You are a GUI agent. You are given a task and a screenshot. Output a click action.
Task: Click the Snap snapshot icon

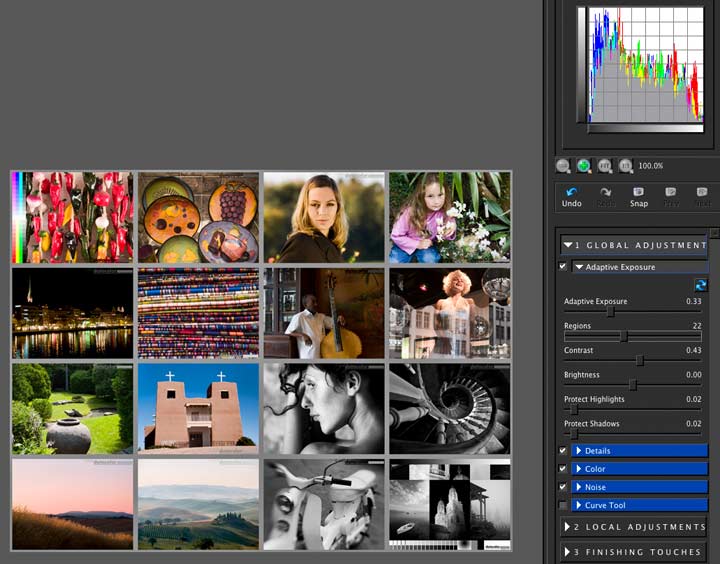[638, 192]
